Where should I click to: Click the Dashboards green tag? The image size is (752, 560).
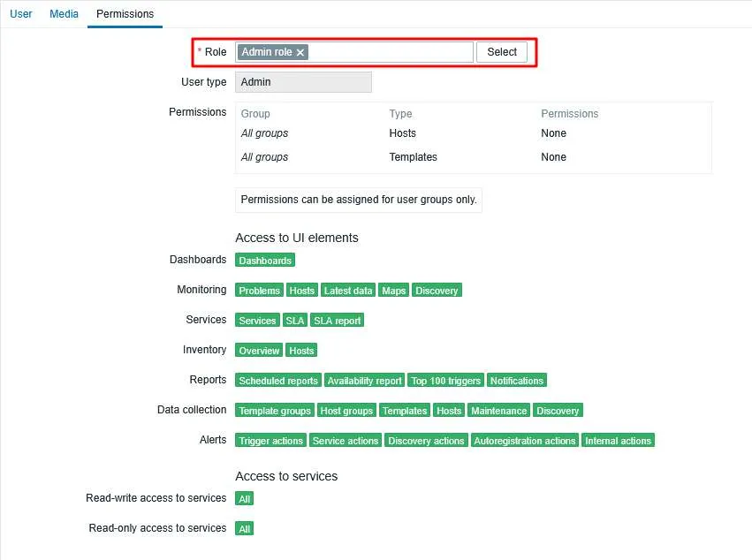coord(265,261)
